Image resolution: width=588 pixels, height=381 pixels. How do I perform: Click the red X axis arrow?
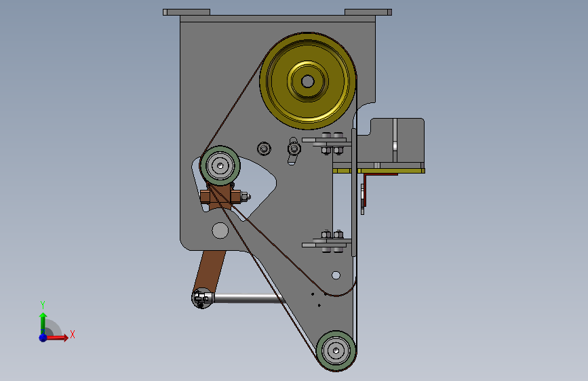56,338
